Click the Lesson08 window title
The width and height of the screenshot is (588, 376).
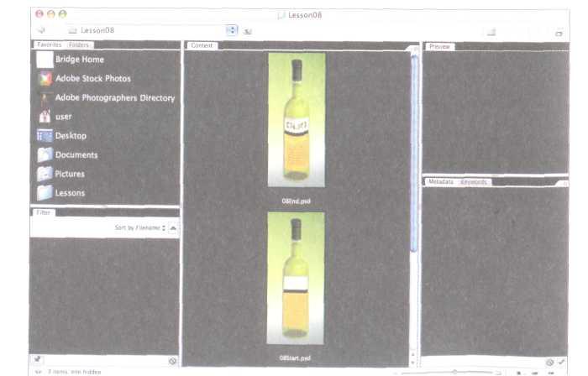click(x=305, y=15)
